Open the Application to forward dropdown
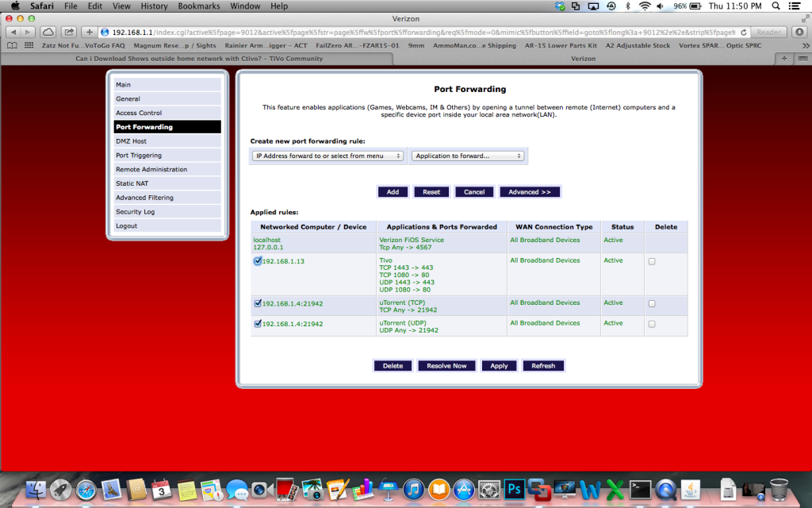Screen dimensions: 812x508 point(468,156)
